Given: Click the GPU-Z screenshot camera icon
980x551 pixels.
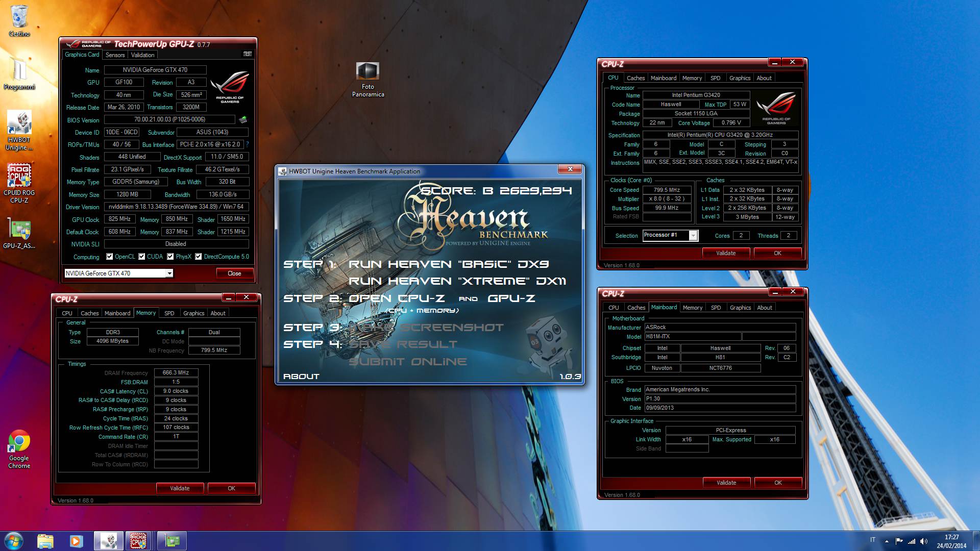Looking at the screenshot, I should 248,54.
